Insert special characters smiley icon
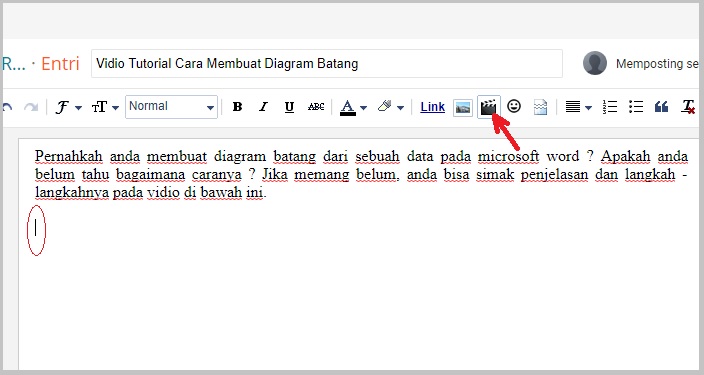The image size is (704, 375). coord(514,106)
